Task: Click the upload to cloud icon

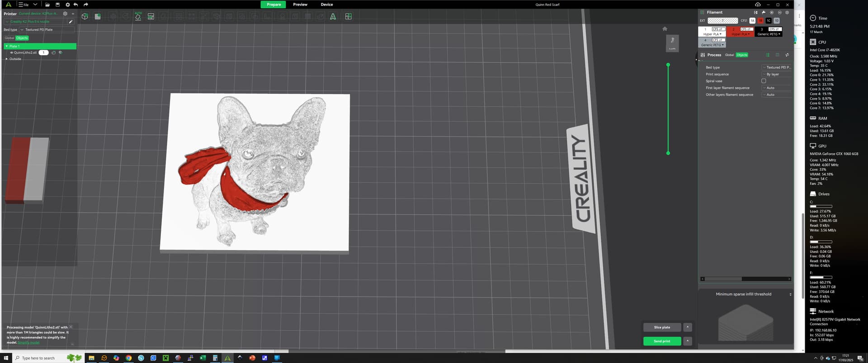Action: point(758,5)
